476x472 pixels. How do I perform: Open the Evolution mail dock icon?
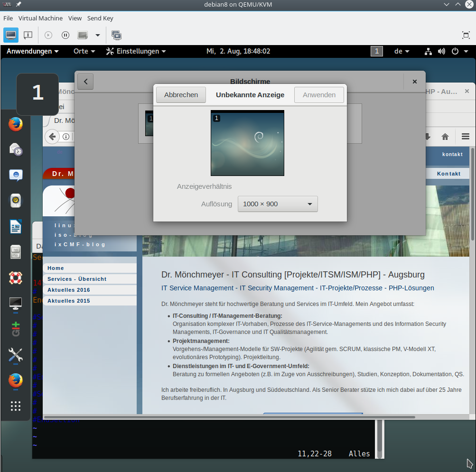tap(16, 149)
